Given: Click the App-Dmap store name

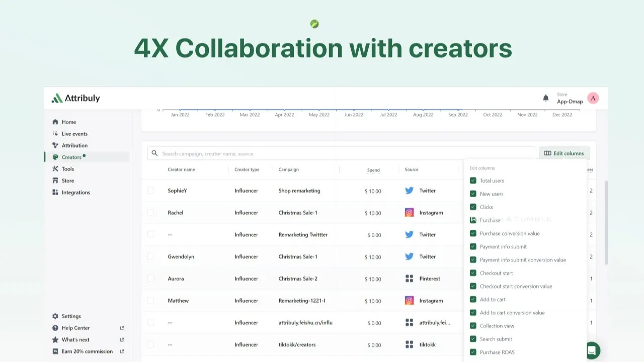Looking at the screenshot, I should [570, 102].
